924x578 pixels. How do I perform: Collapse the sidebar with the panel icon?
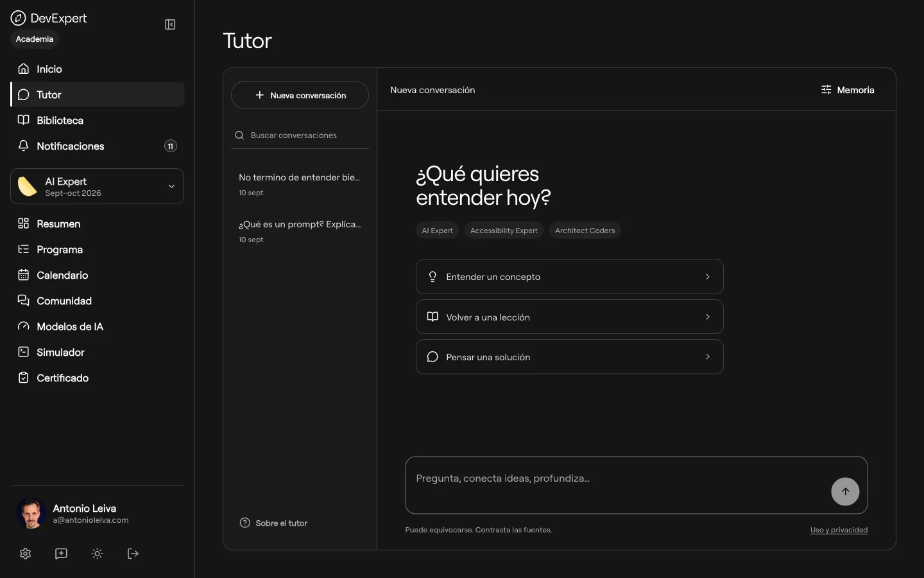[170, 24]
